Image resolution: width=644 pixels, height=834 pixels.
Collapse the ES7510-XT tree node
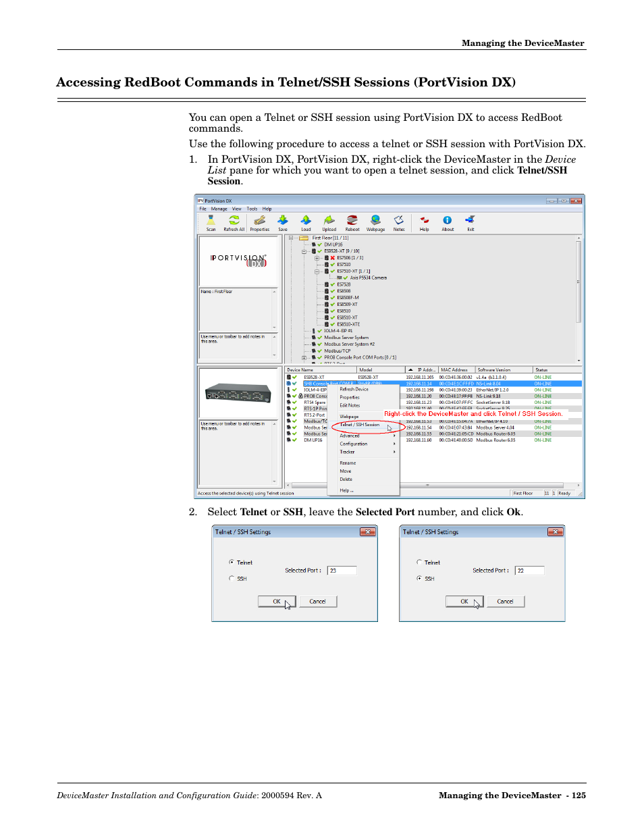tap(317, 271)
